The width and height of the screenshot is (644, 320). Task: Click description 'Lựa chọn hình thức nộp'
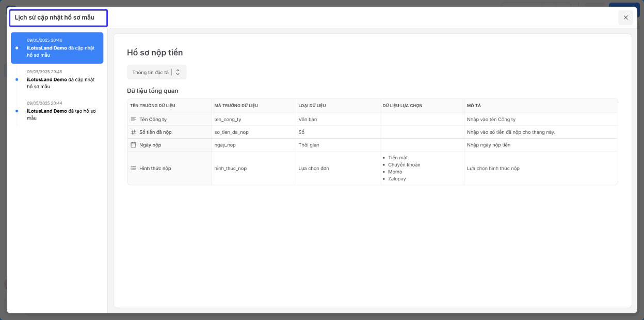pos(493,169)
